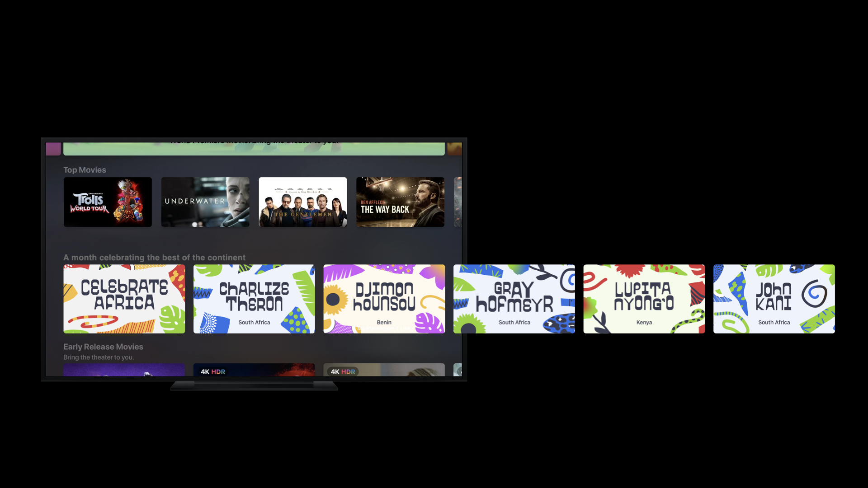Click the Early Release Movies heading

tap(103, 347)
